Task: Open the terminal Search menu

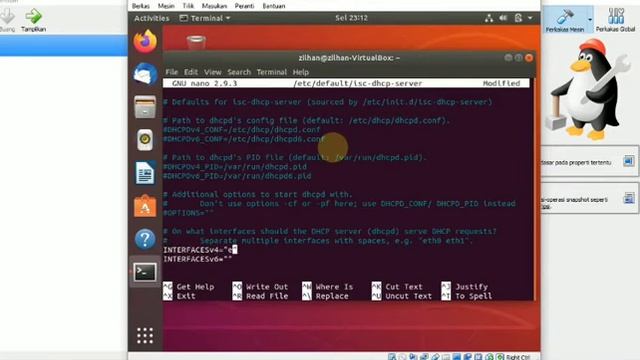Action: [239, 72]
